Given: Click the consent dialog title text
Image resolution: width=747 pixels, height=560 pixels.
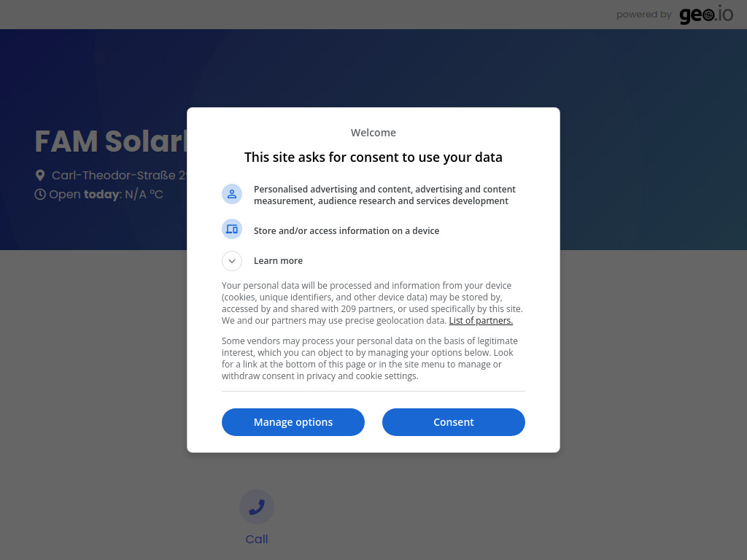Looking at the screenshot, I should [373, 157].
